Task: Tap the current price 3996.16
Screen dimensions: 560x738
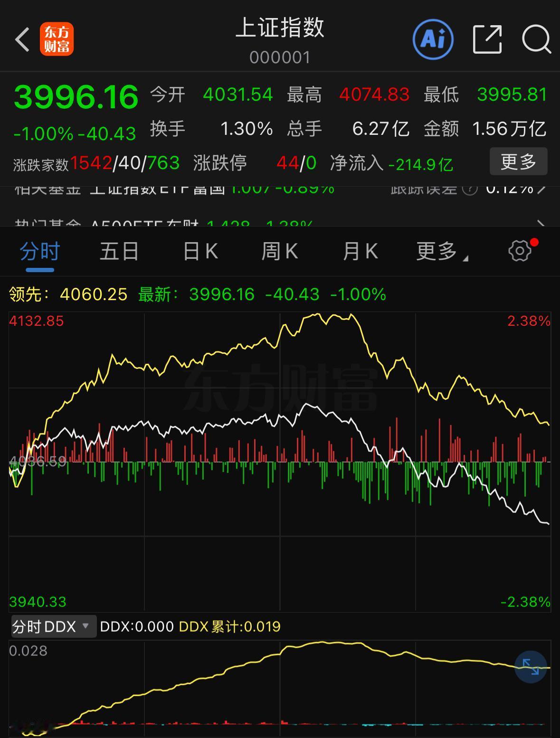Action: [x=76, y=97]
